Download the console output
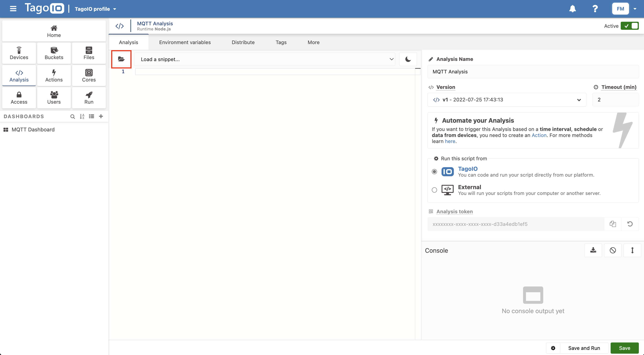 click(x=593, y=250)
